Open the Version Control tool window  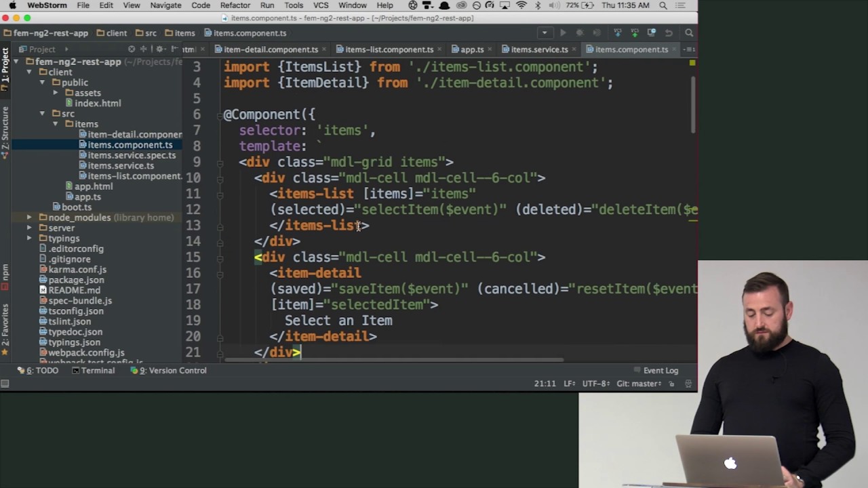[x=168, y=371]
